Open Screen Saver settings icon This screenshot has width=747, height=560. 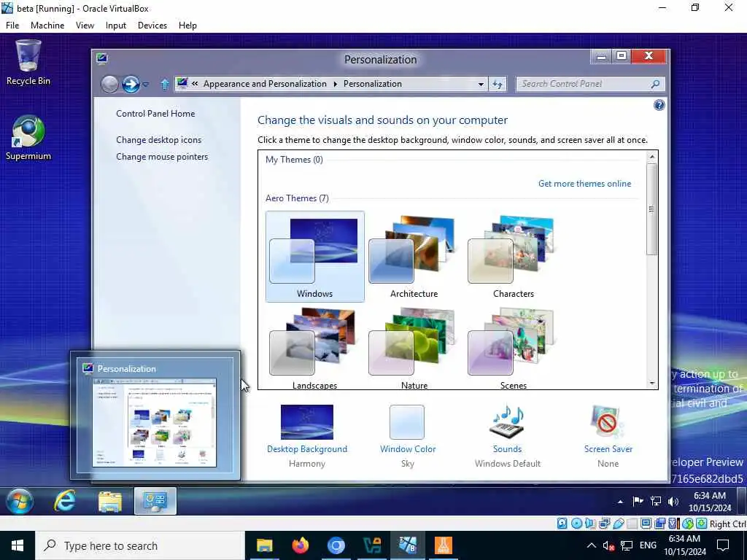[x=608, y=422]
